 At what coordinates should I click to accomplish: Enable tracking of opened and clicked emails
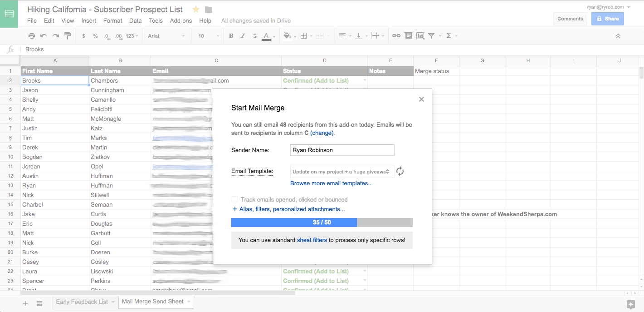(x=234, y=199)
